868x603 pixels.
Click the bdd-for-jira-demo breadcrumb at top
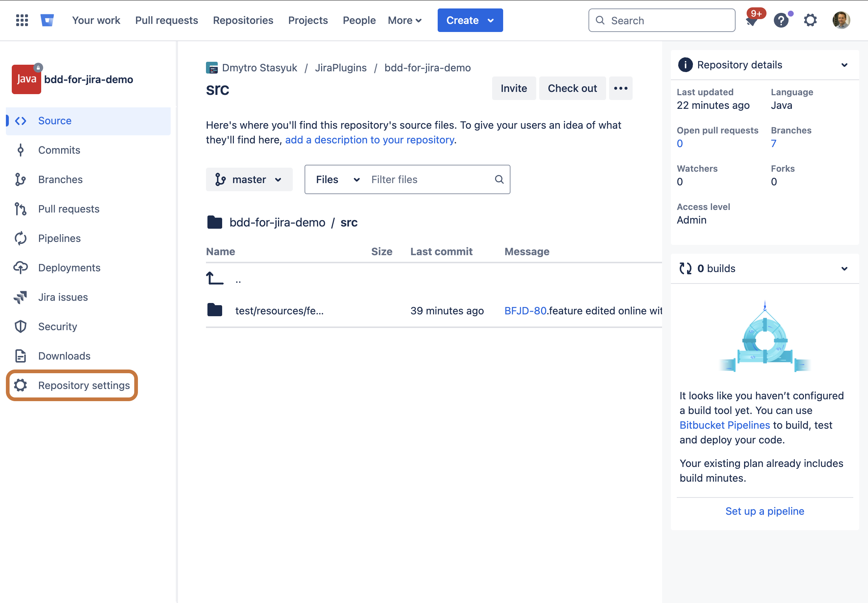click(x=427, y=68)
